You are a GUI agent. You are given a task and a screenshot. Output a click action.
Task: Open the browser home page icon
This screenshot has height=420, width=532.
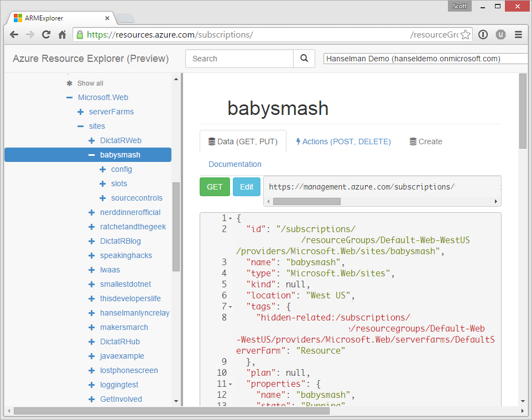click(x=62, y=35)
